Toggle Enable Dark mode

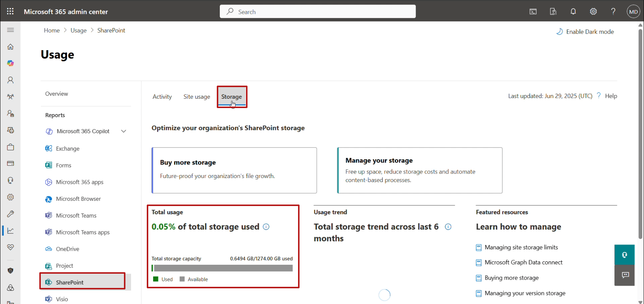click(x=585, y=32)
